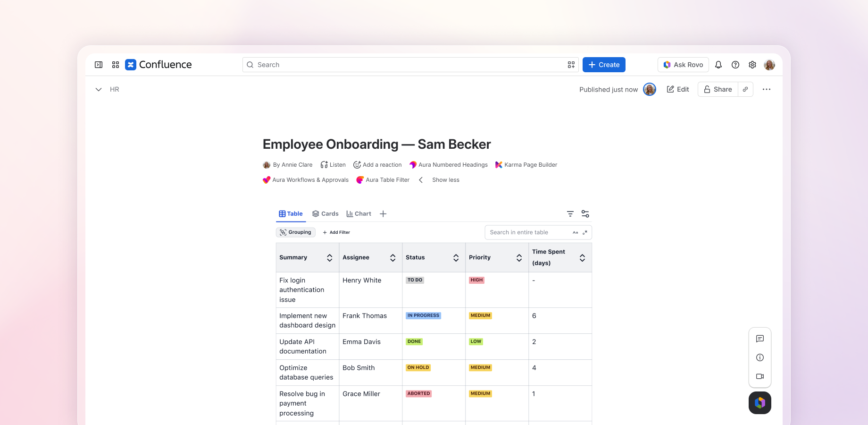Viewport: 868px width, 425px height.
Task: Sort by the Priority column
Action: point(519,258)
